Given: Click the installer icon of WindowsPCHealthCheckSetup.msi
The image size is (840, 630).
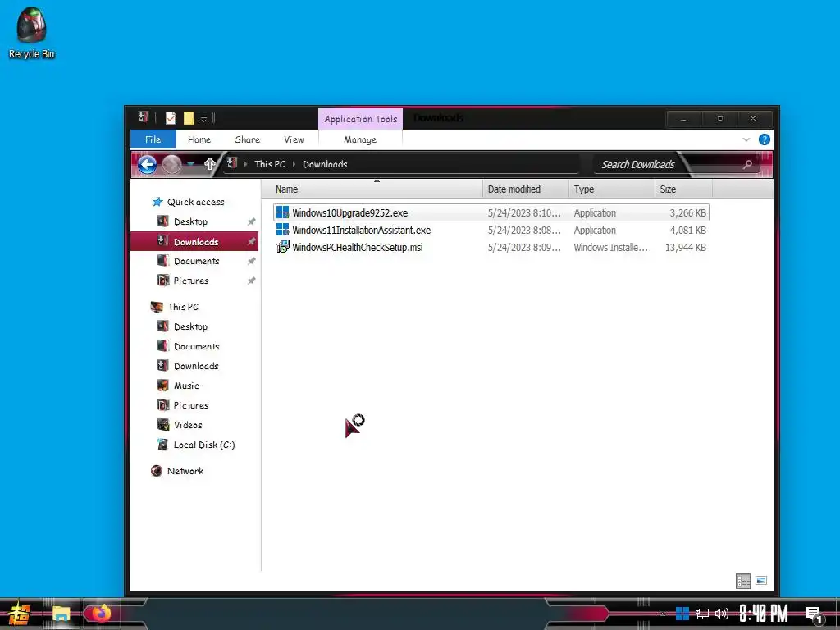Looking at the screenshot, I should tap(282, 247).
